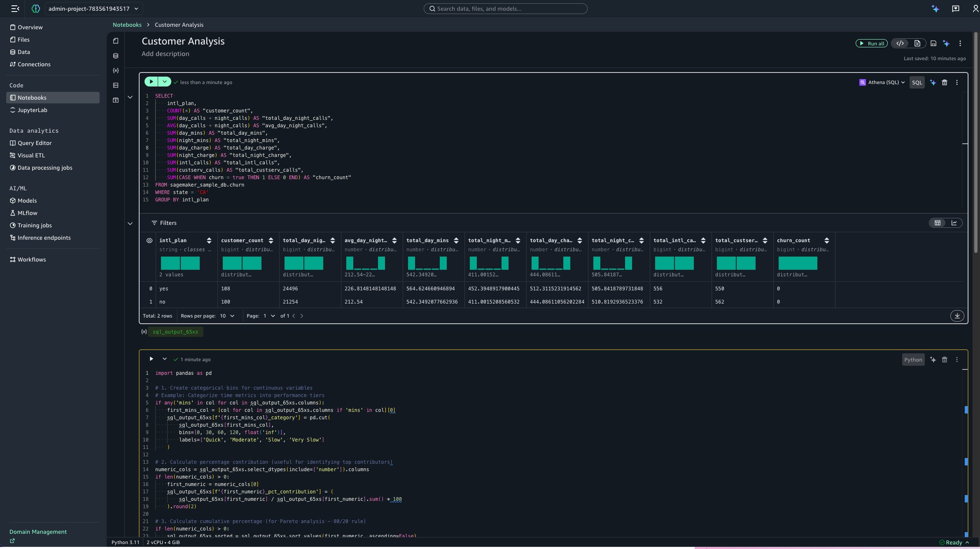This screenshot has width=980, height=549.
Task: Delete the SQL cell using trash icon
Action: [945, 83]
